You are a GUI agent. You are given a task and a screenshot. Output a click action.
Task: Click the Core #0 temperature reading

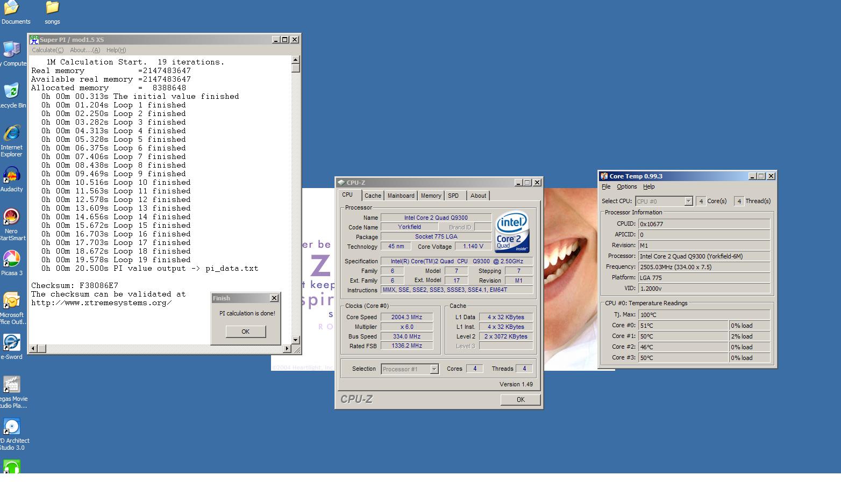pos(683,326)
